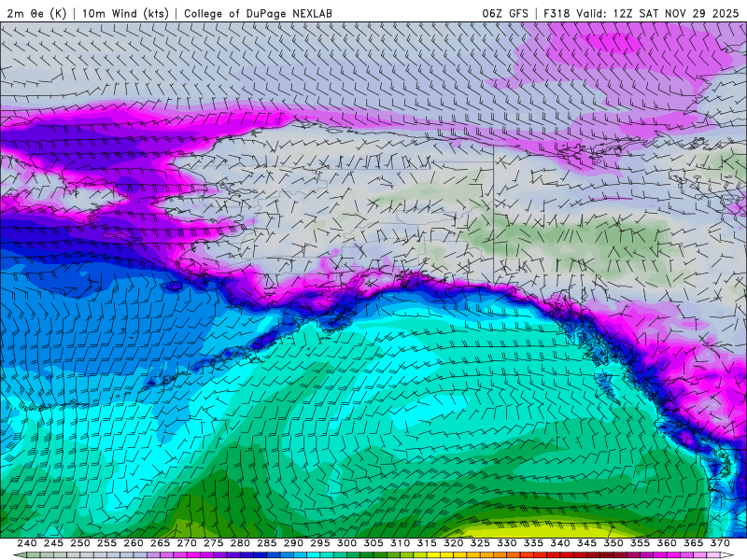The image size is (747, 560).
Task: Click the 240 value on the color scale
Action: pos(27,543)
